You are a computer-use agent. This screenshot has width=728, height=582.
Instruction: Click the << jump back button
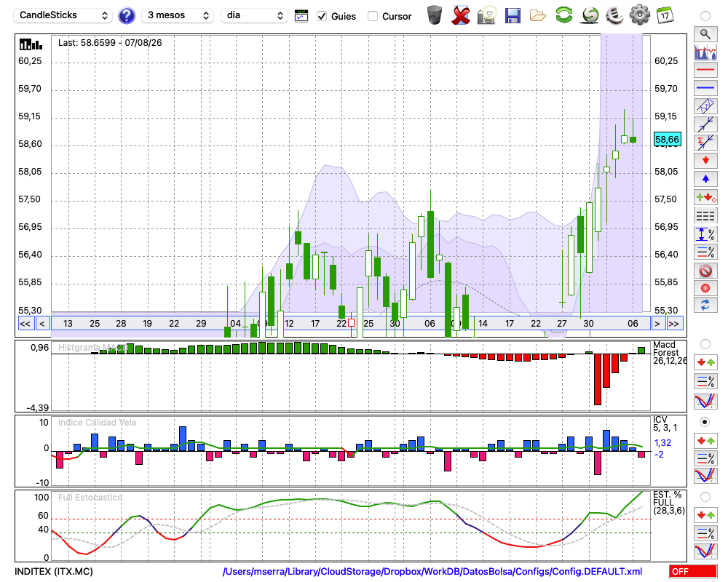click(25, 324)
